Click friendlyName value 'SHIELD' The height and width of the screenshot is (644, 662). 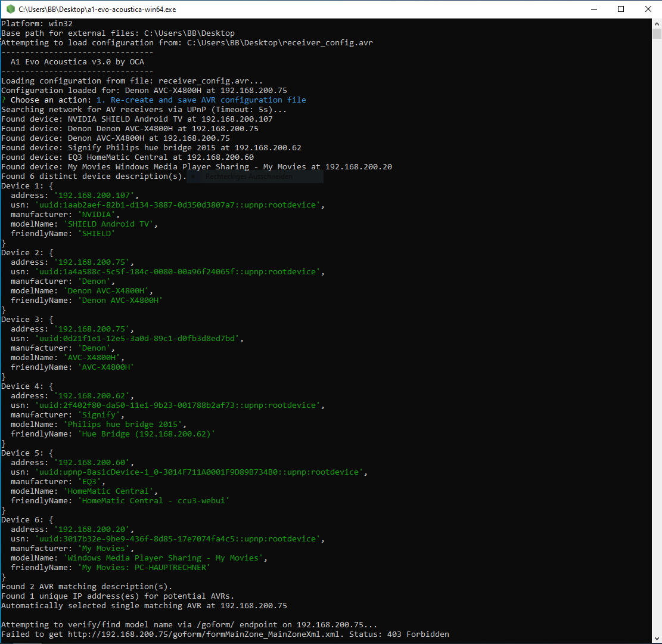tap(97, 234)
